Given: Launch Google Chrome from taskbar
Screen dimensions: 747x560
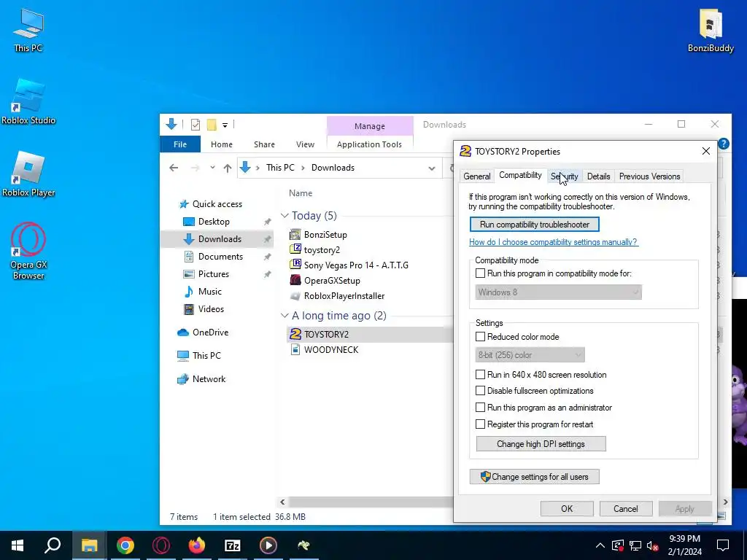Looking at the screenshot, I should point(125,545).
